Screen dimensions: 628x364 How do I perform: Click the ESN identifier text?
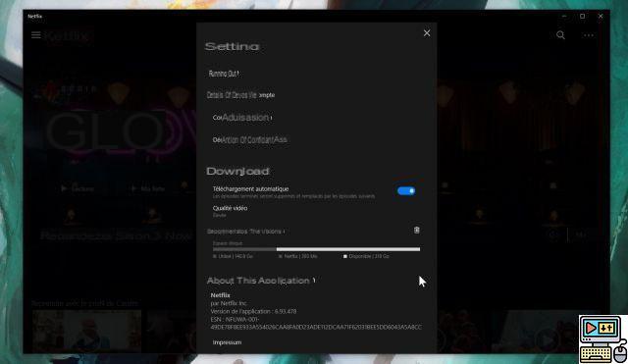[316, 323]
